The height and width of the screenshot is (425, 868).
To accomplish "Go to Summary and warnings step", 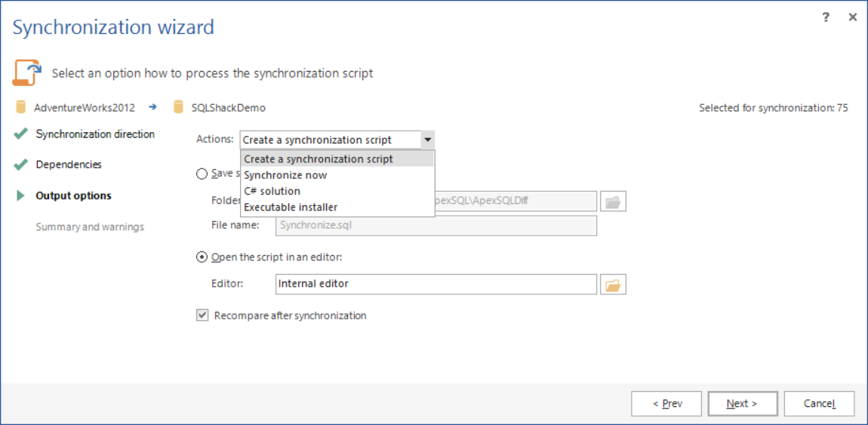I will (90, 226).
